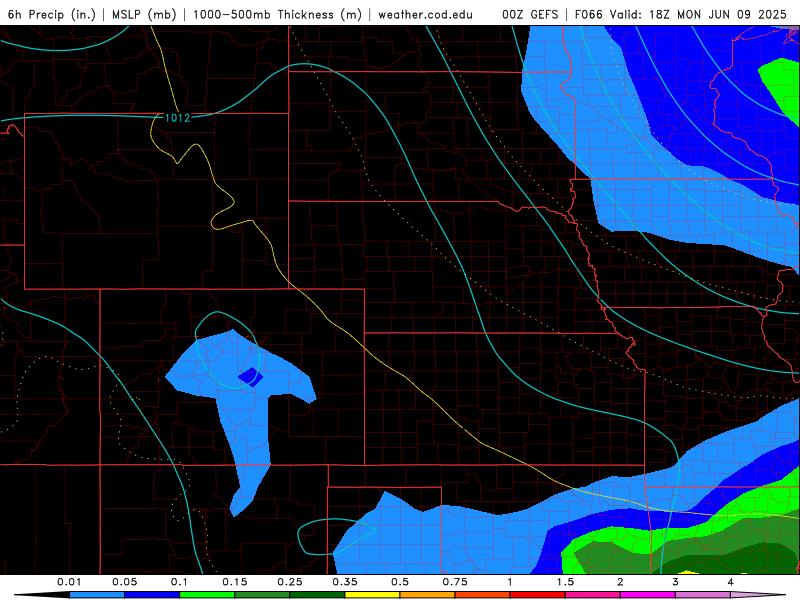
Task: Click the legend value 2
Action: [x=620, y=582]
